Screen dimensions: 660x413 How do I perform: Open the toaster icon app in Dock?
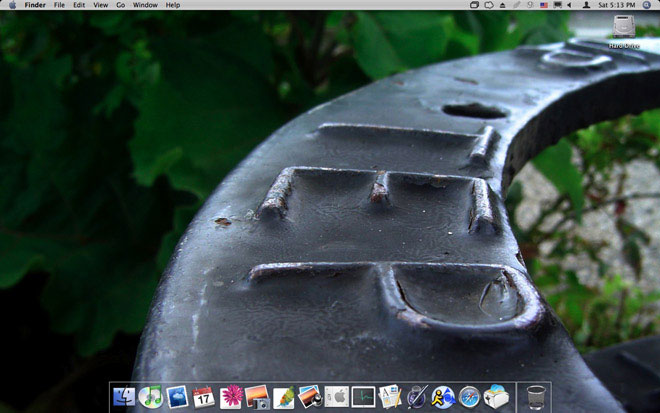coord(496,397)
